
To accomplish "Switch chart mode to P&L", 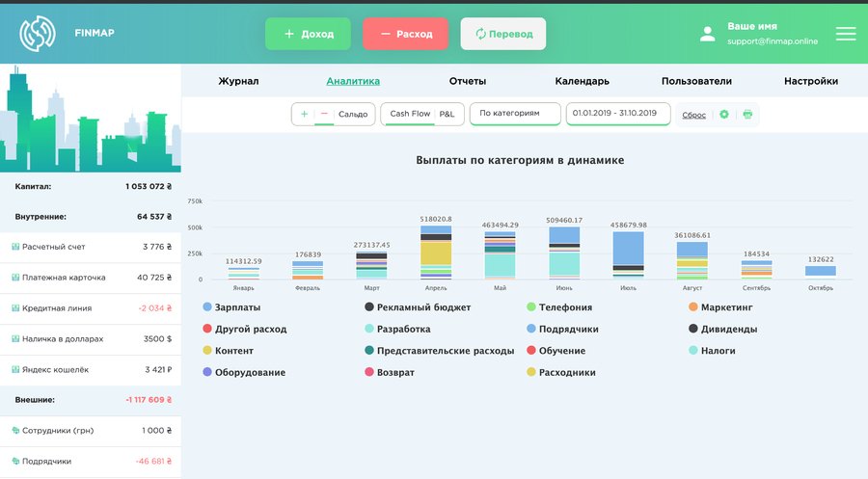I will (447, 114).
